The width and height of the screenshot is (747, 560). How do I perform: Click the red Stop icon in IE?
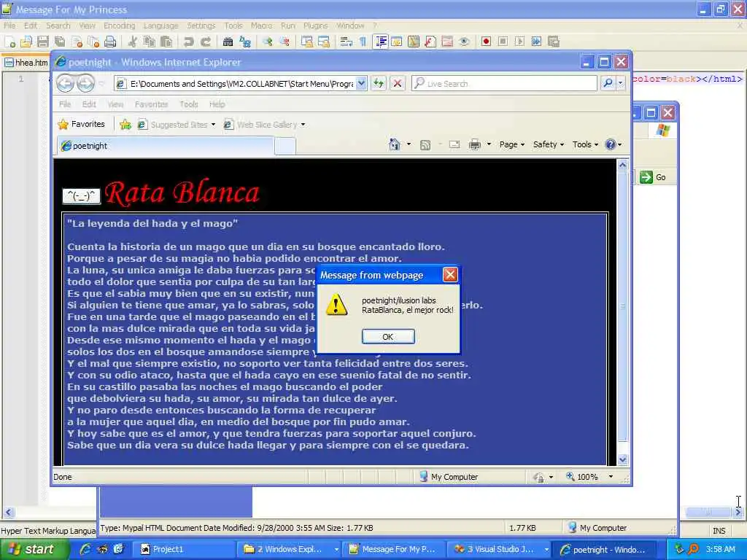pyautogui.click(x=398, y=83)
